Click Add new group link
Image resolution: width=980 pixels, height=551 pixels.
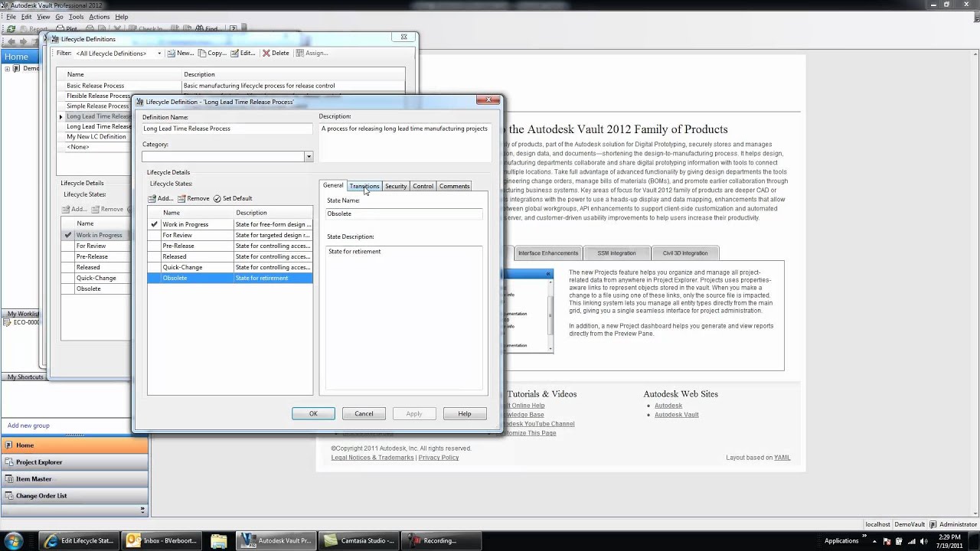(28, 425)
